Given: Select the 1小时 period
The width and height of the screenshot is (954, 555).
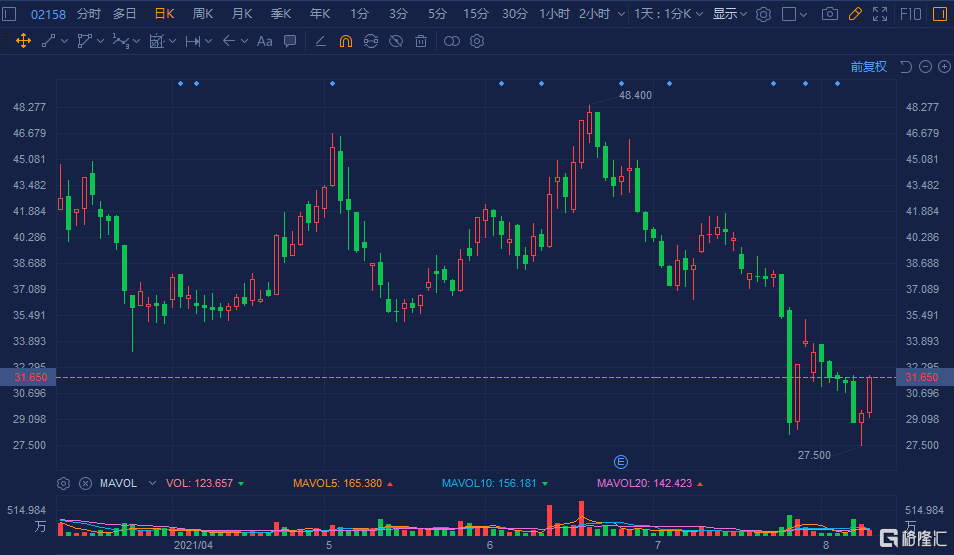Looking at the screenshot, I should click(x=554, y=13).
